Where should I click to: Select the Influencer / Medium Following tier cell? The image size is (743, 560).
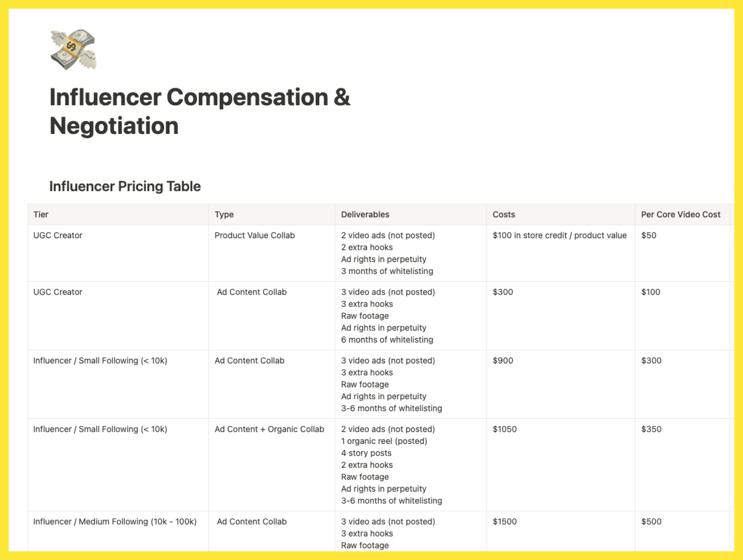point(118,531)
